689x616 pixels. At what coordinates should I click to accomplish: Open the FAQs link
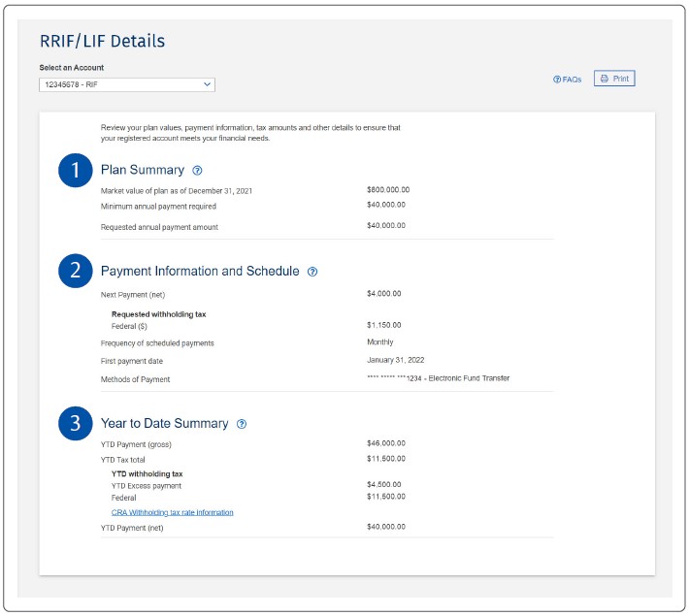click(x=572, y=80)
